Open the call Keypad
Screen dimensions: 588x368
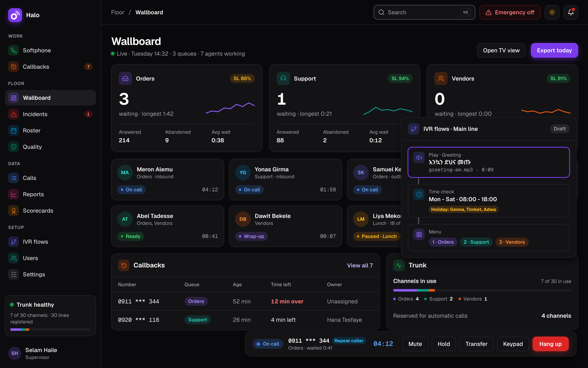click(x=513, y=344)
